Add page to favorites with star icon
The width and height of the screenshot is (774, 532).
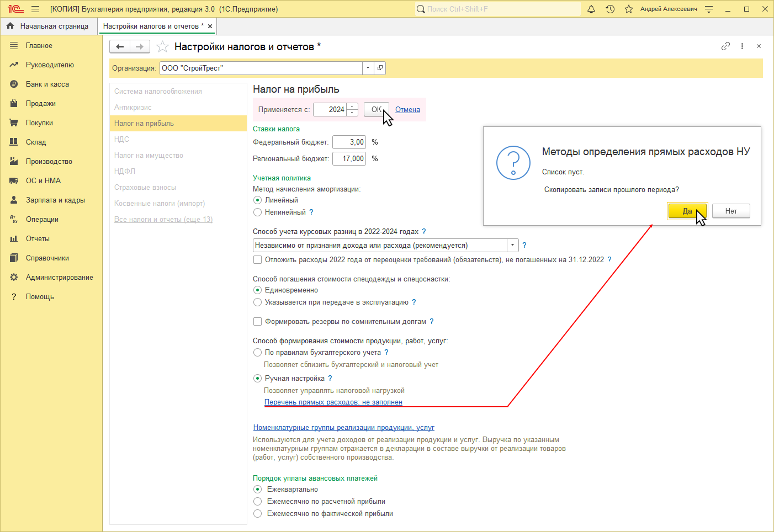click(x=162, y=47)
